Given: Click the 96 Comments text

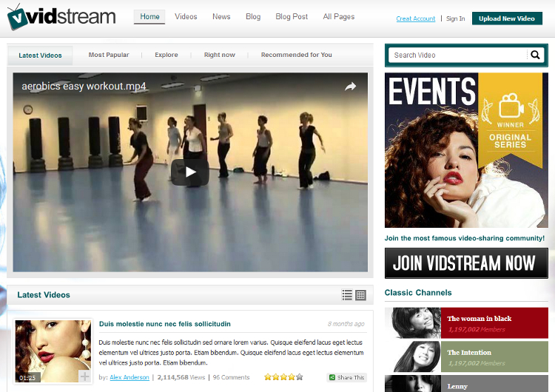Looking at the screenshot, I should coord(231,377).
